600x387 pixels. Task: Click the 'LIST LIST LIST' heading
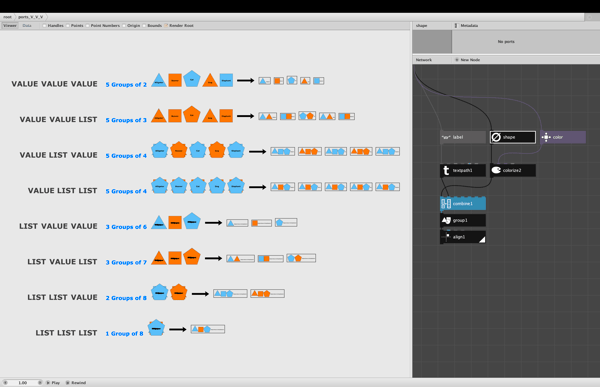[67, 333]
